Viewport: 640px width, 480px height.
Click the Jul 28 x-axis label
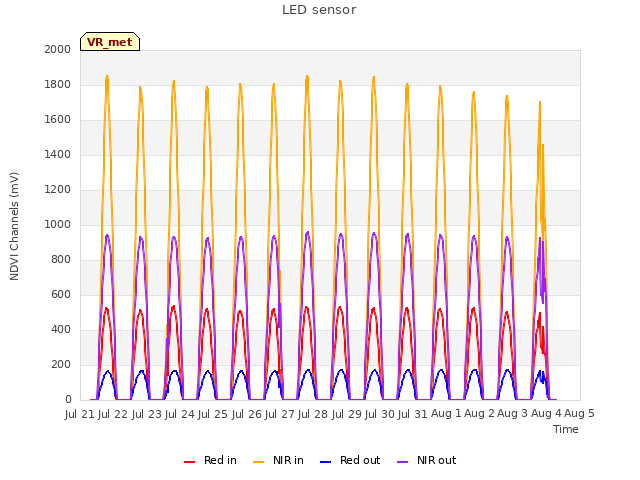(x=313, y=414)
